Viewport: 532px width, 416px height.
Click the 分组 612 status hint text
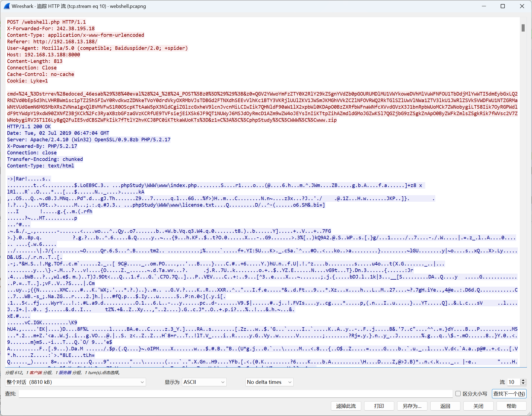pos(63,372)
